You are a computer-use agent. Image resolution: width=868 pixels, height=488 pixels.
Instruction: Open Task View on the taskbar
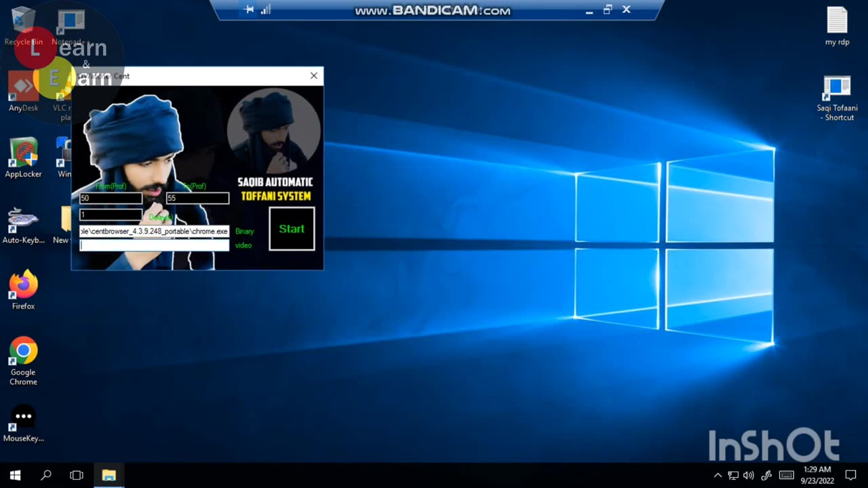pos(77,475)
